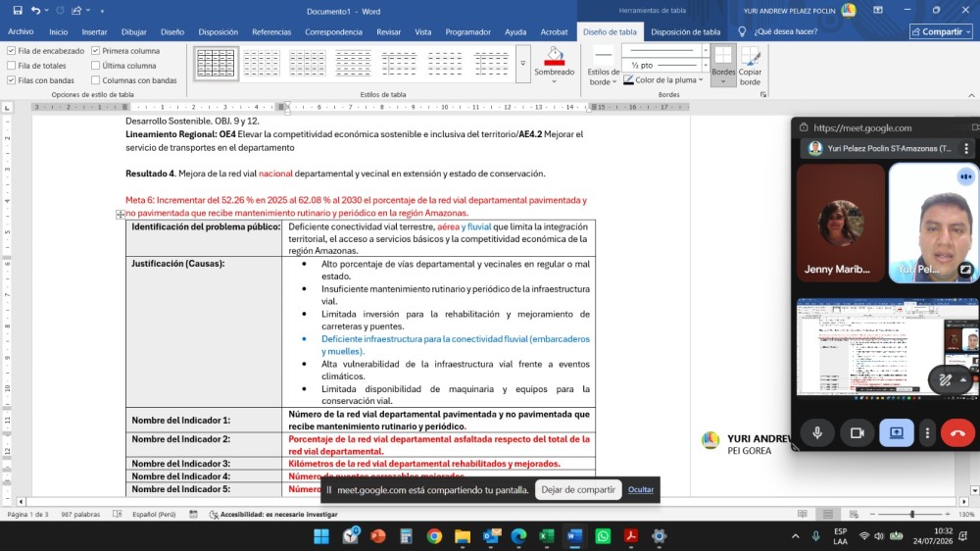Toggle Filas con bandas checkbox
This screenshot has height=551, width=980.
[x=11, y=80]
